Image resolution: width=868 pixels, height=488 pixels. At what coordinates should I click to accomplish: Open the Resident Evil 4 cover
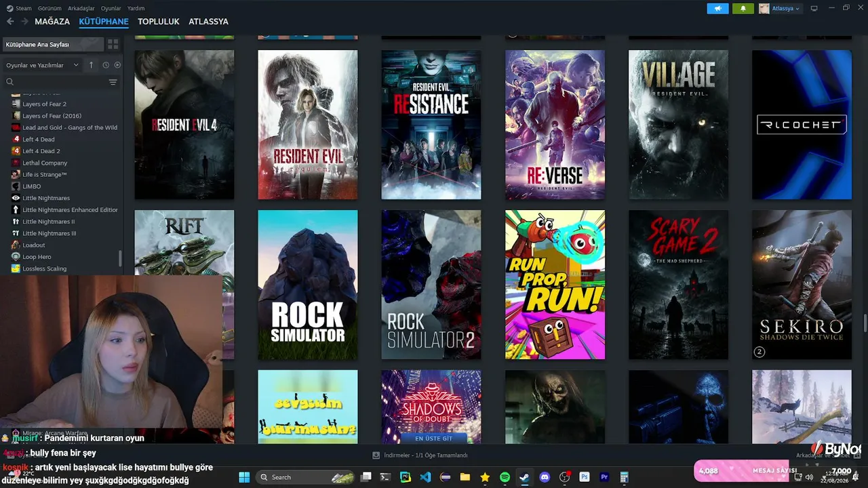pyautogui.click(x=184, y=125)
